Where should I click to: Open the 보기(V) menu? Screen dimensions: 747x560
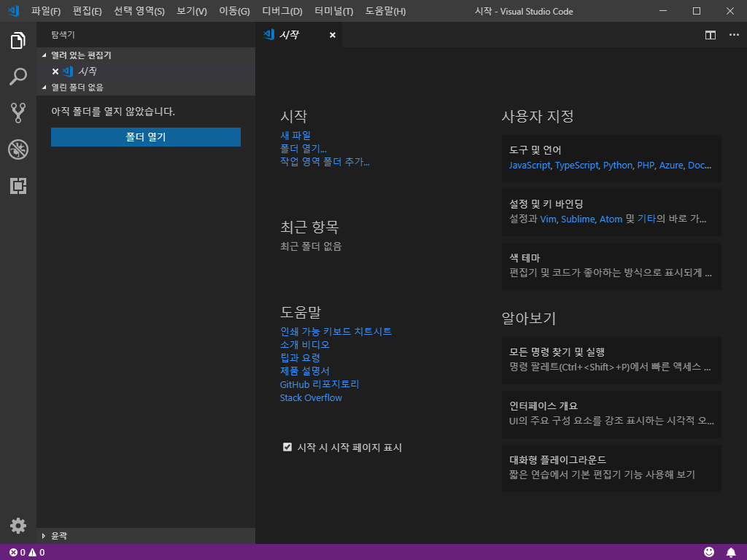point(192,11)
